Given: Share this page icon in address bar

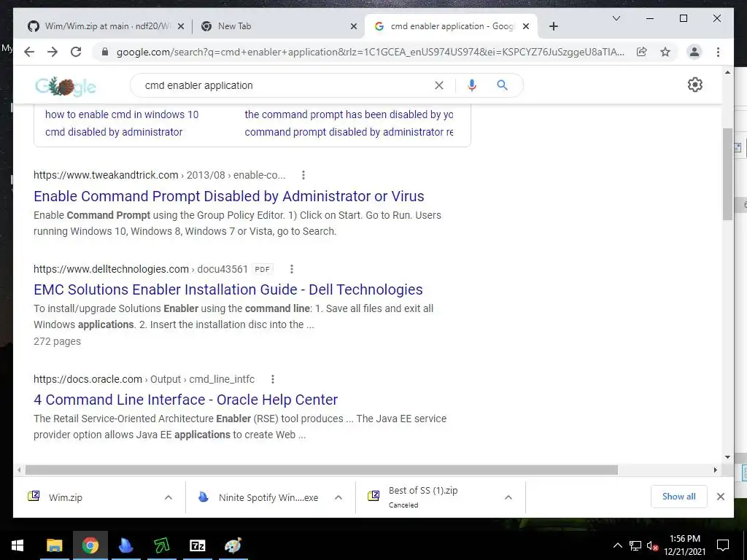Looking at the screenshot, I should pyautogui.click(x=642, y=52).
